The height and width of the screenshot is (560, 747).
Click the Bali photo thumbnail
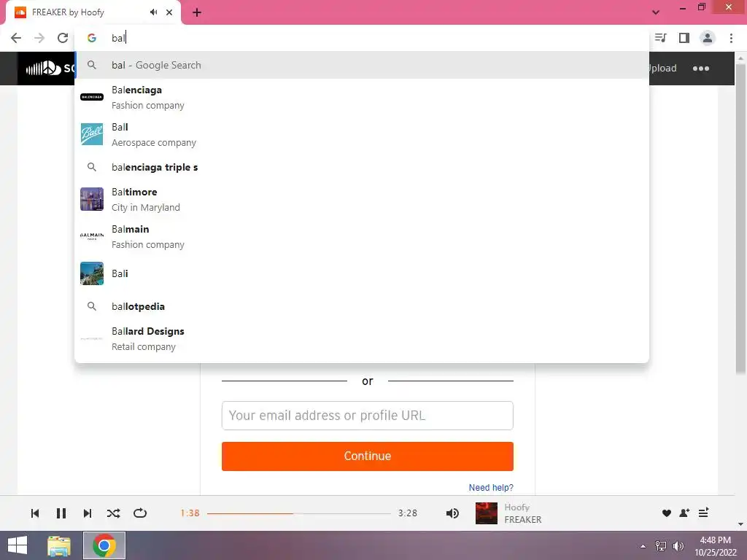[x=92, y=273]
